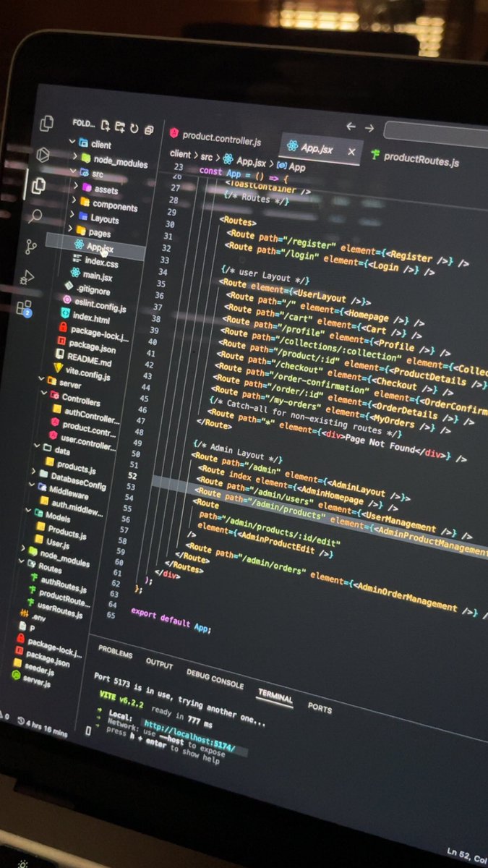Go forward with the right arrow icon

[x=369, y=128]
